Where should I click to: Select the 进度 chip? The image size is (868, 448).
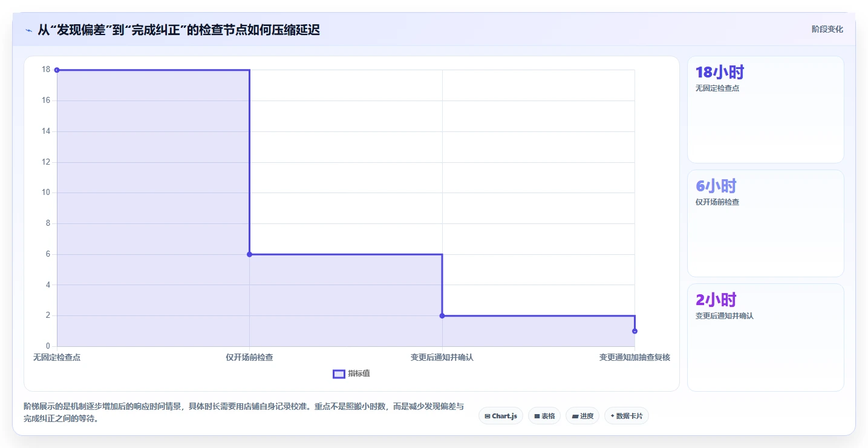(x=582, y=416)
